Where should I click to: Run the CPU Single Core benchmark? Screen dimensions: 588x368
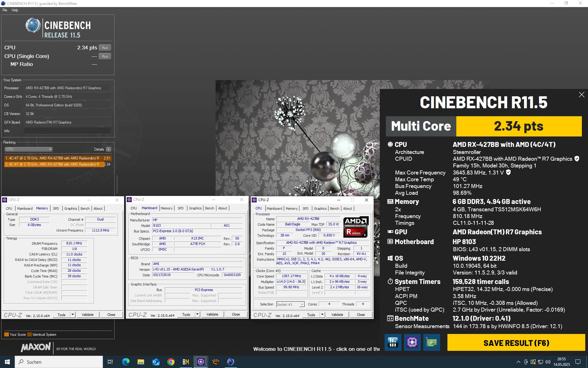coord(105,56)
